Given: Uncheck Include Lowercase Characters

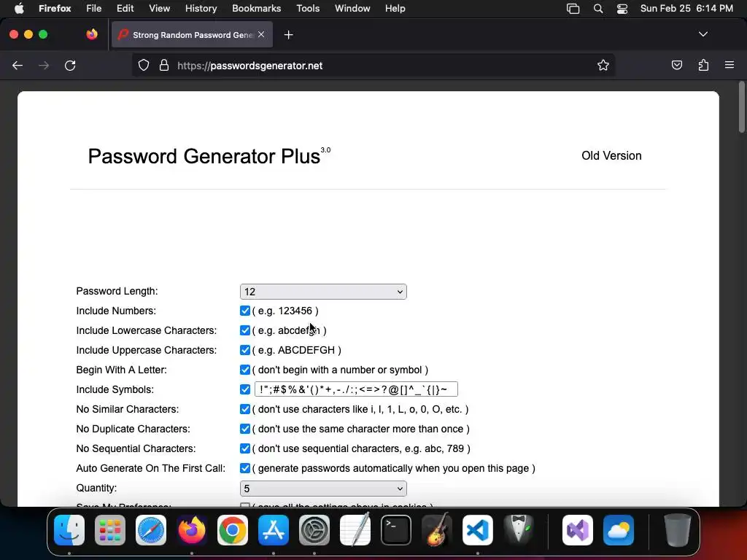Looking at the screenshot, I should pyautogui.click(x=245, y=330).
